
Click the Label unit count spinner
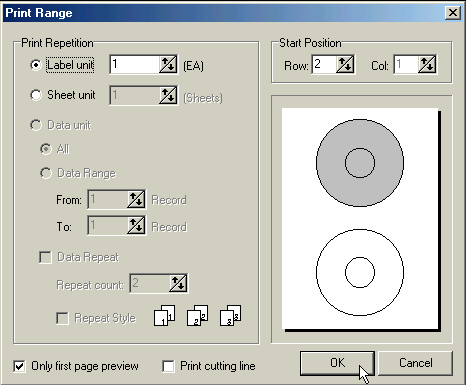click(168, 65)
